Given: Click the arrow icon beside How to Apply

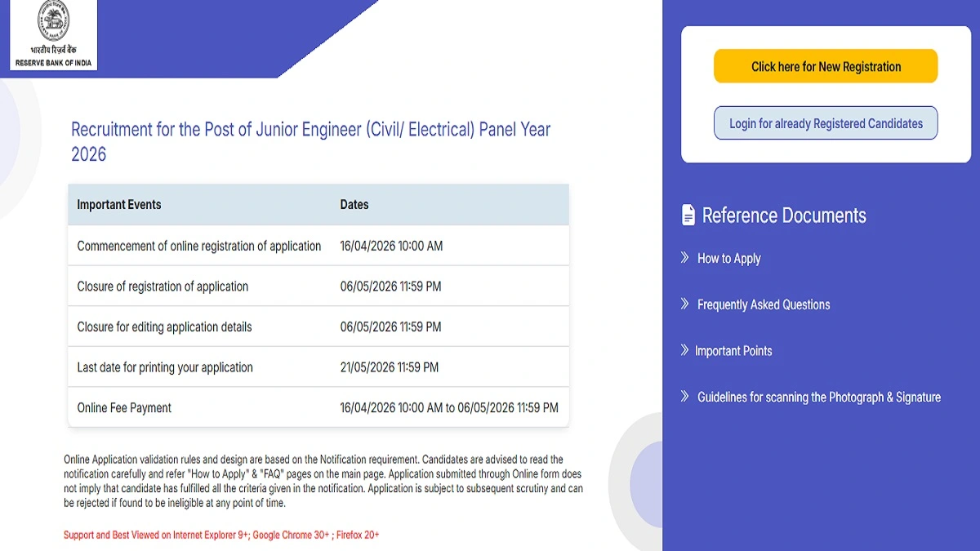Looking at the screenshot, I should (683, 258).
